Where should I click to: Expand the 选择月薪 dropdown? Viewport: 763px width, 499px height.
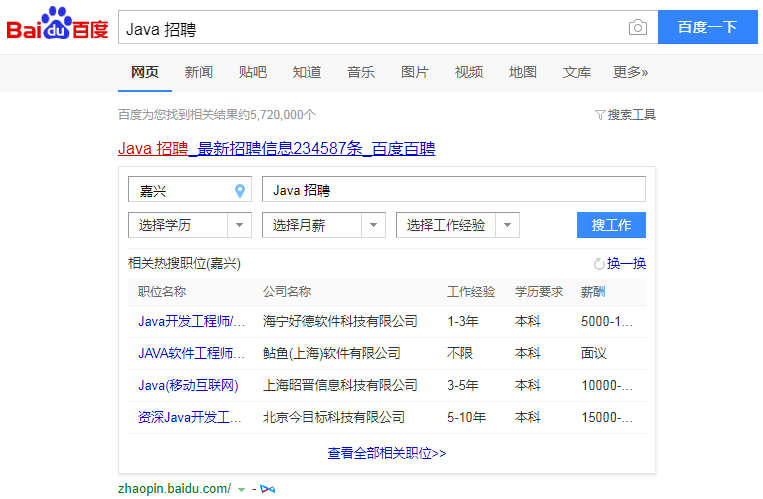click(324, 225)
